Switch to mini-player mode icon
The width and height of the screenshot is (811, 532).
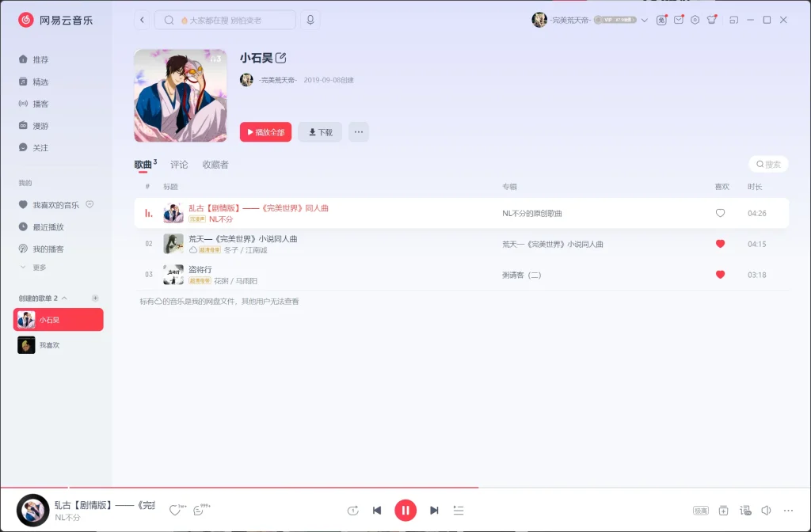733,20
